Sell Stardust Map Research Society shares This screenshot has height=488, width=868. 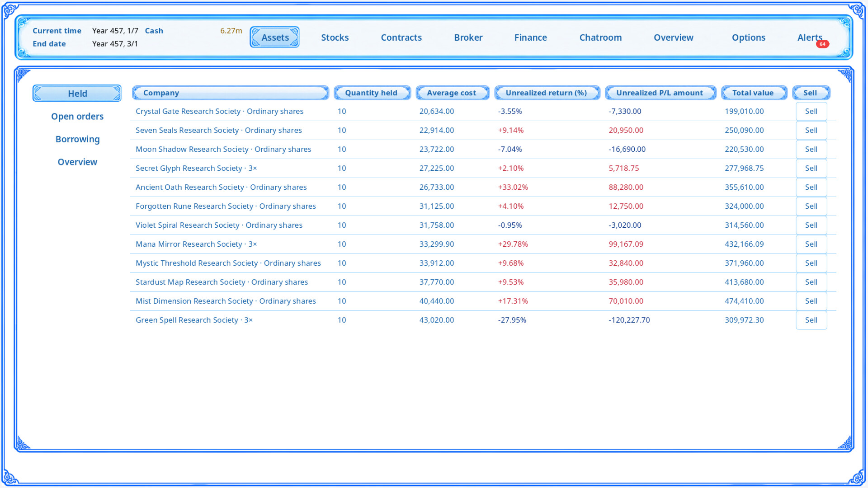coord(811,282)
